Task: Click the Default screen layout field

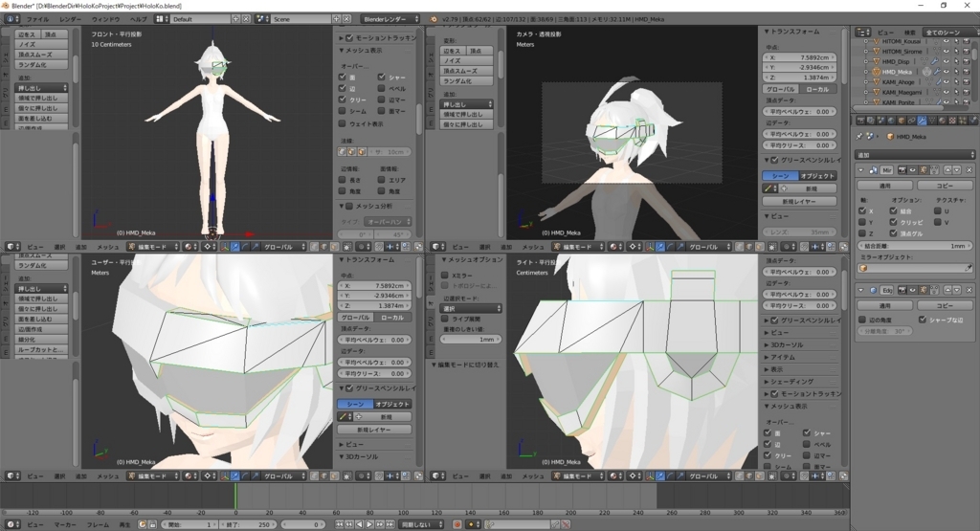Action: (x=200, y=19)
